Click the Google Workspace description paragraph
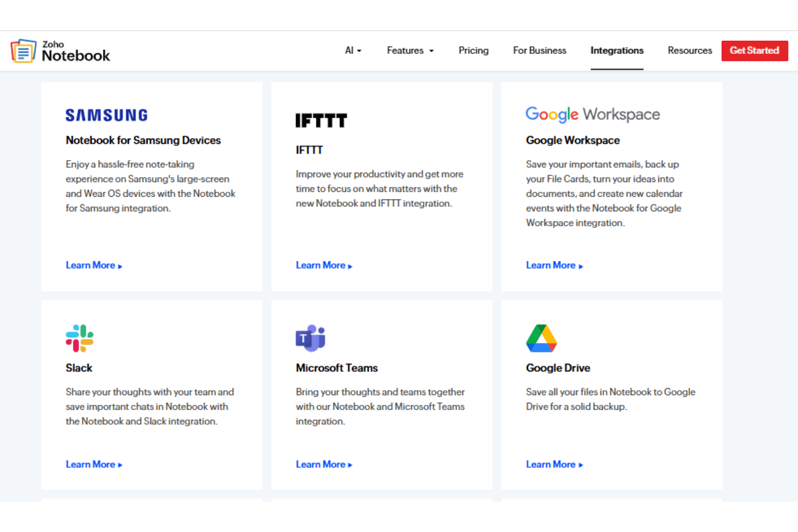This screenshot has width=798, height=532. tap(604, 194)
